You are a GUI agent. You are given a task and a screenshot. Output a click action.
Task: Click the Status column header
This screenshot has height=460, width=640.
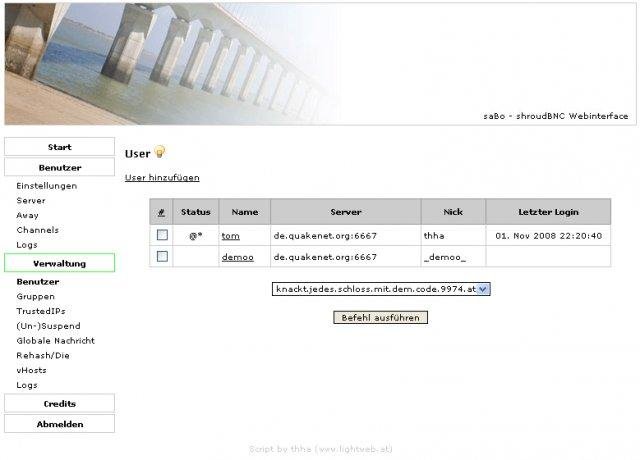coord(196,212)
